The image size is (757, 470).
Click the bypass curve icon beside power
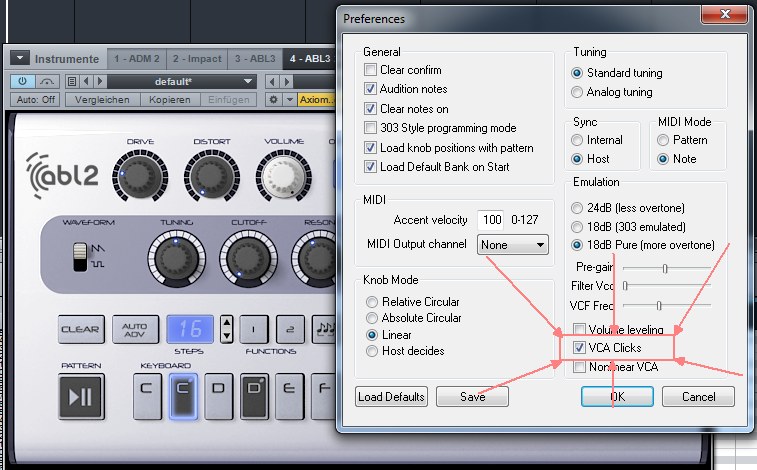click(x=47, y=81)
